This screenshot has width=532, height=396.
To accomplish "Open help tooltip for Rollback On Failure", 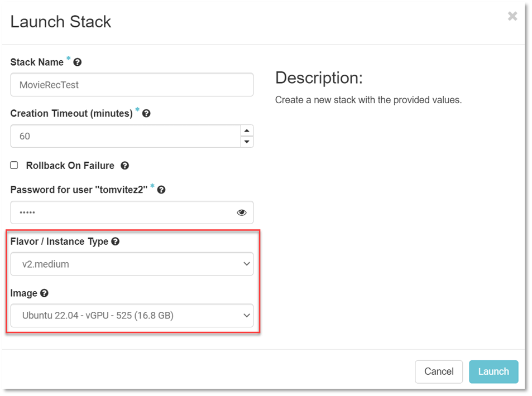I will 125,166.
